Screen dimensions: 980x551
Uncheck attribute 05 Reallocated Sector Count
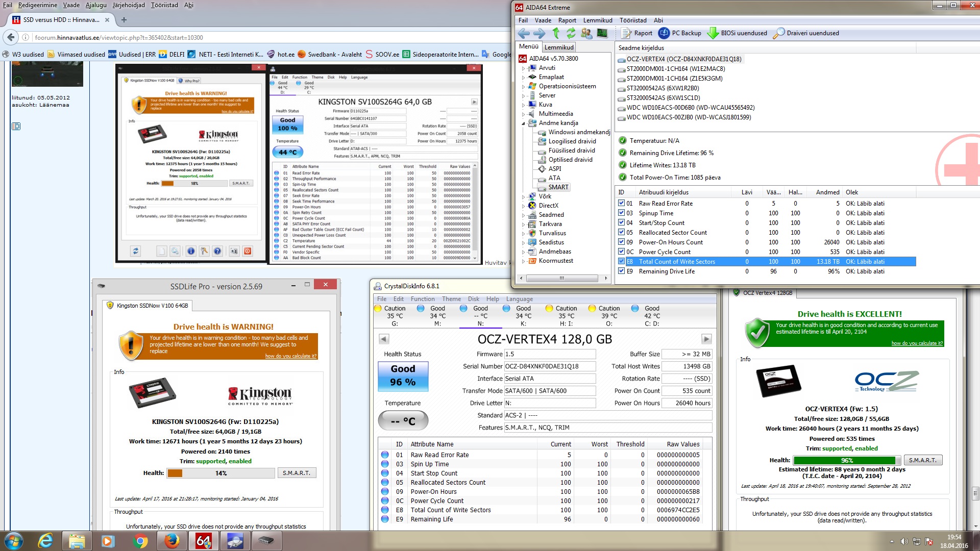[622, 232]
